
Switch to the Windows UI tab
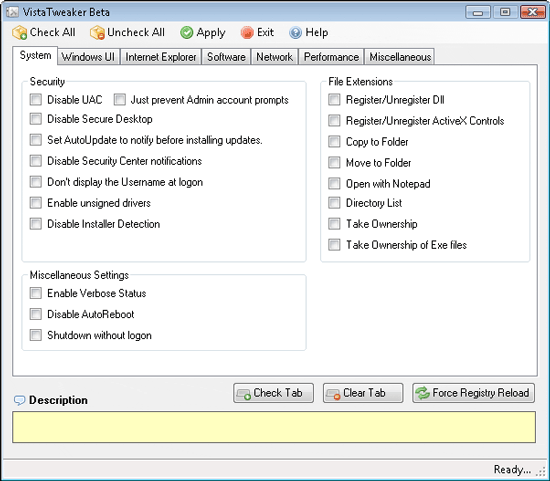[x=88, y=57]
